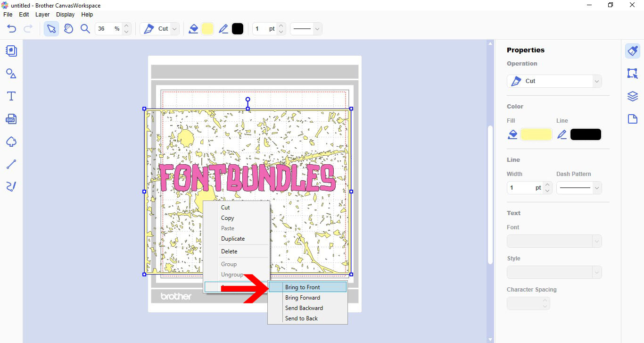Click the Zoom magnifier icon
The image size is (644, 343).
[x=85, y=29]
